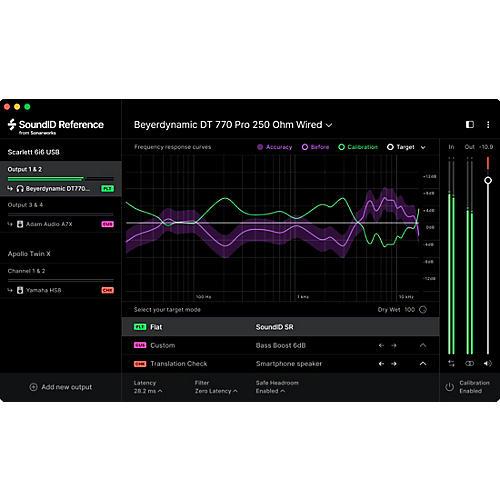Toggle Target curve visibility
This screenshot has height=500, width=500.
[401, 147]
